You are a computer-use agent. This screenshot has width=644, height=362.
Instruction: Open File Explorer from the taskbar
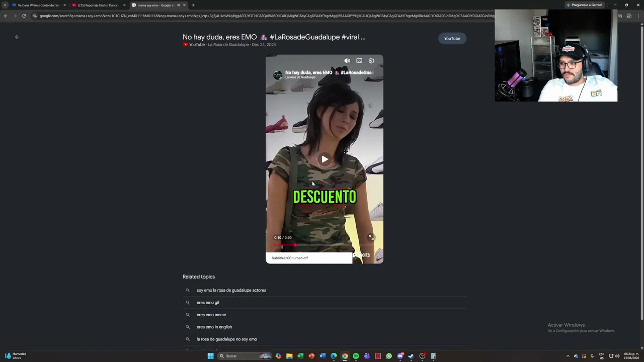point(289,356)
